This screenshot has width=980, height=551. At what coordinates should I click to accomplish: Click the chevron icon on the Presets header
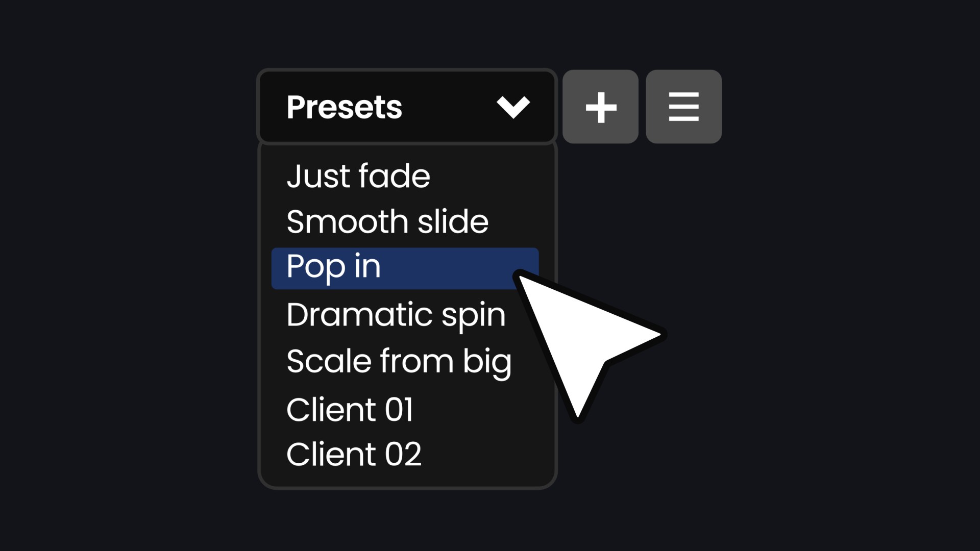tap(514, 106)
